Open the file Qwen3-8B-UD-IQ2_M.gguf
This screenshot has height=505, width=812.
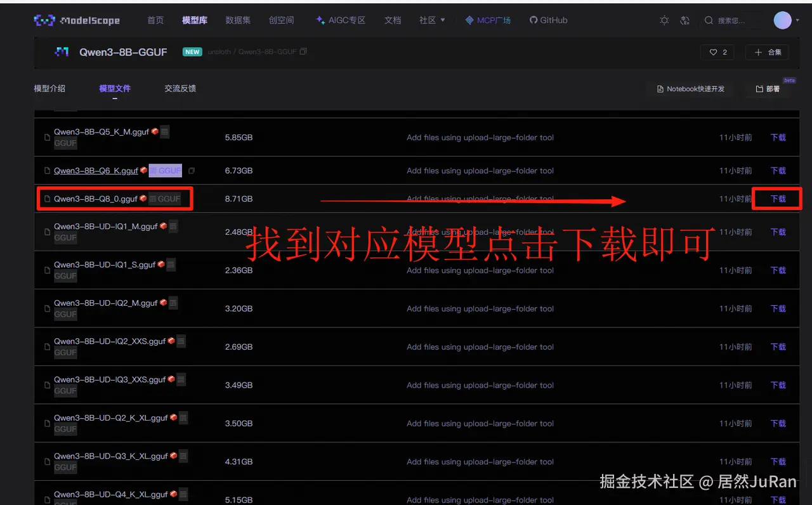tap(106, 303)
